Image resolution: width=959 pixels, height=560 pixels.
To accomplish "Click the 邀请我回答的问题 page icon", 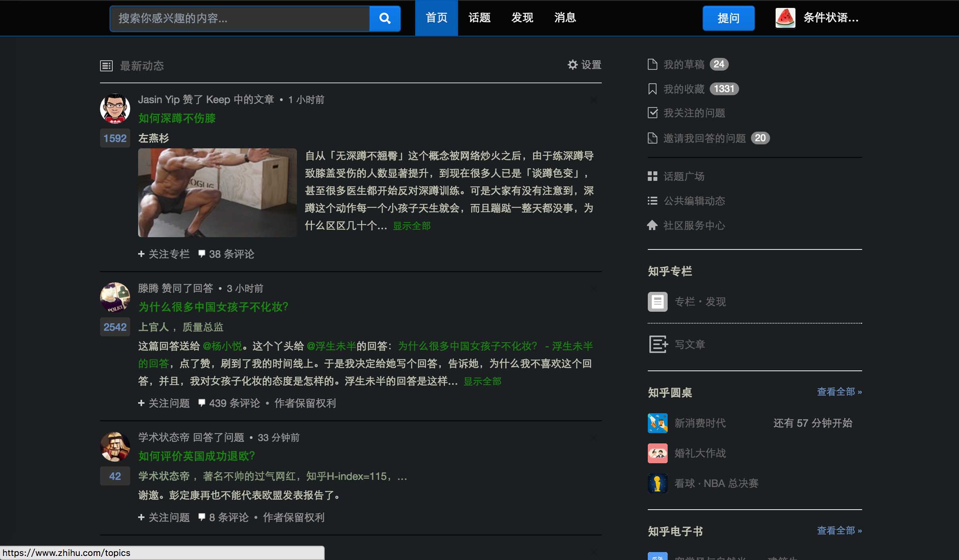I will pos(652,138).
